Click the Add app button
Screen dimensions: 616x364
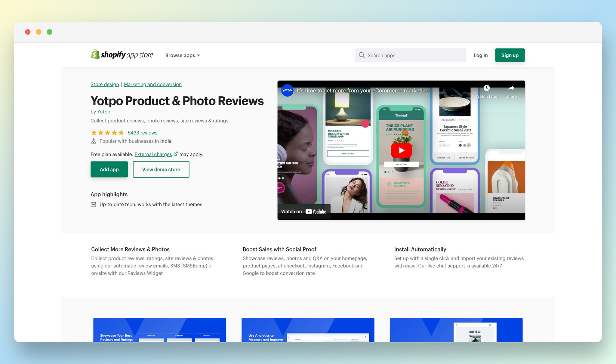pos(109,169)
